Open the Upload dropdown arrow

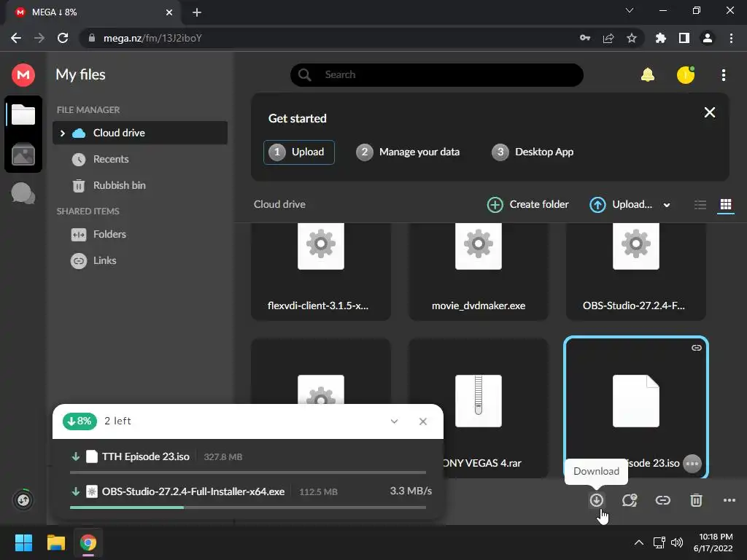click(x=667, y=205)
